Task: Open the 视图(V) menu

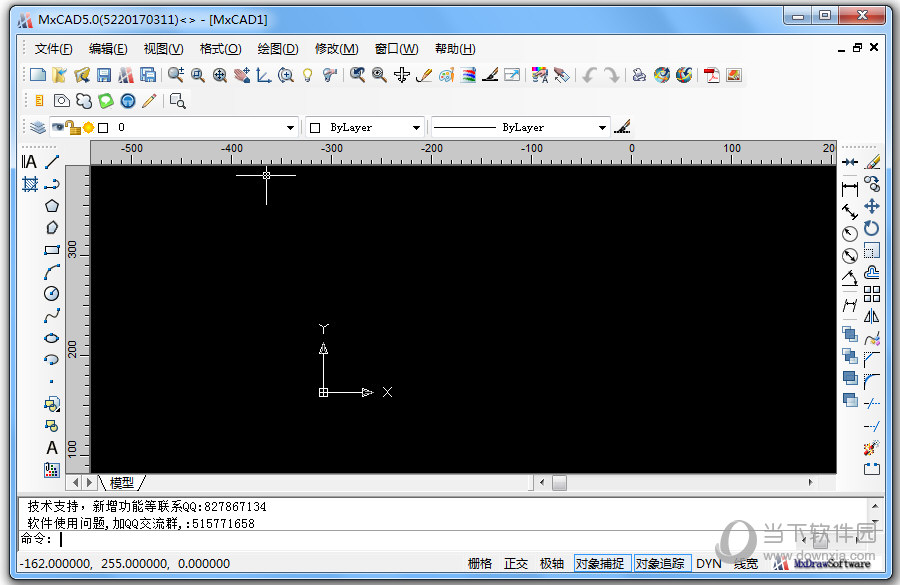Action: 164,49
